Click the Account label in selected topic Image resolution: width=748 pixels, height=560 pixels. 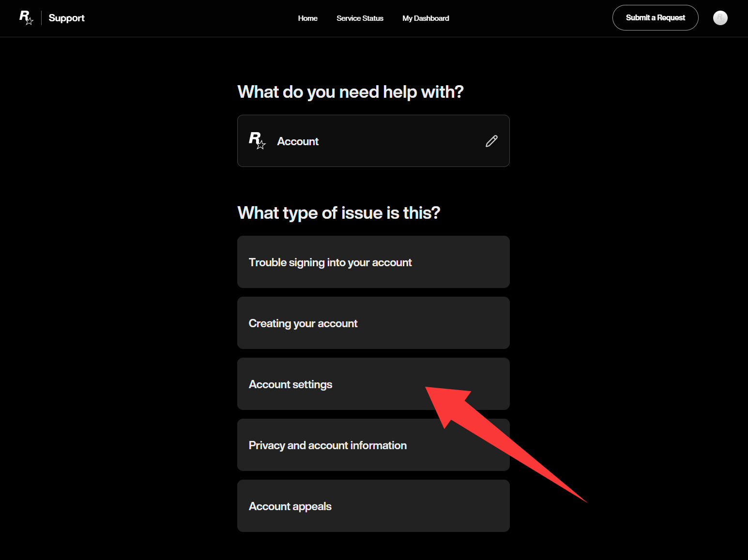coord(298,141)
